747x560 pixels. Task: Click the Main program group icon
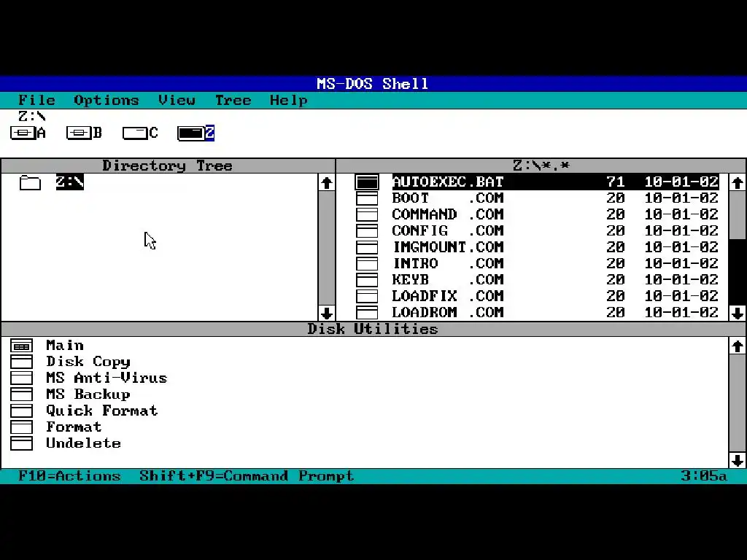pyautogui.click(x=21, y=346)
